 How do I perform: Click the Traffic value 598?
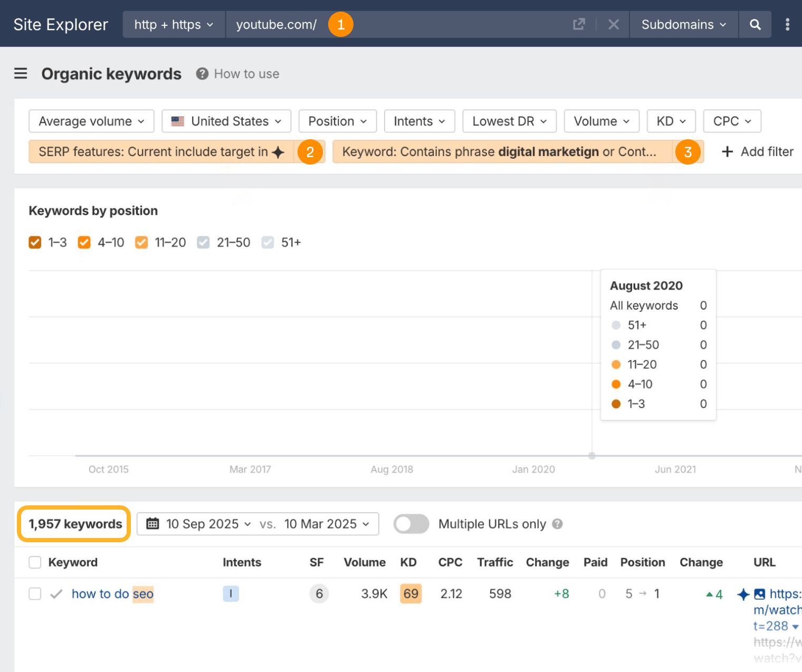[500, 594]
